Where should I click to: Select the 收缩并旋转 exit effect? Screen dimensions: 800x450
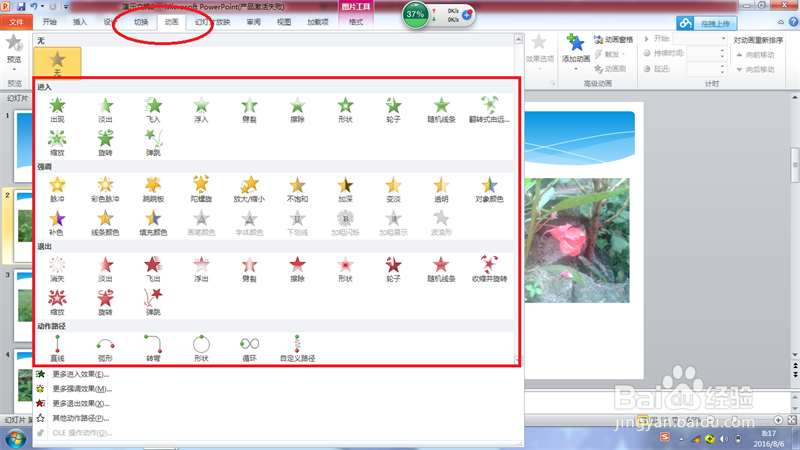point(489,269)
